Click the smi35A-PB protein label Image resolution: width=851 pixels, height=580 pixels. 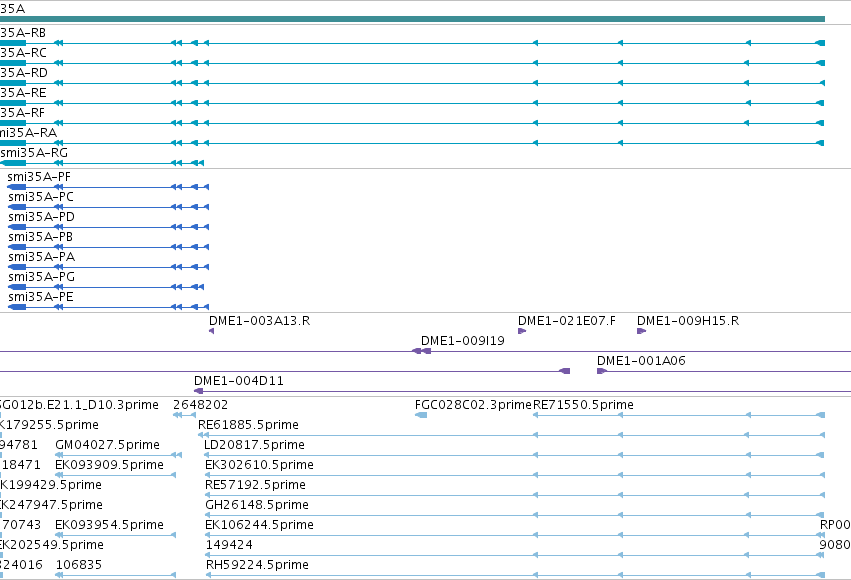[x=40, y=237]
